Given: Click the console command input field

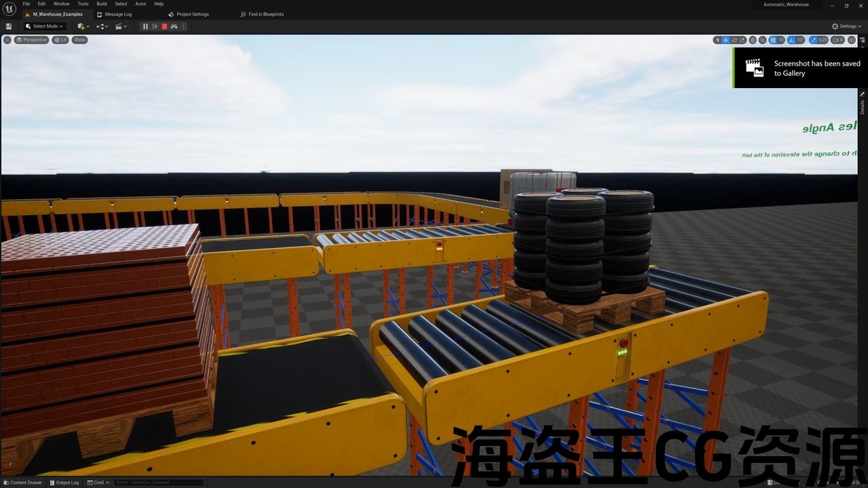Looking at the screenshot, I should (159, 483).
